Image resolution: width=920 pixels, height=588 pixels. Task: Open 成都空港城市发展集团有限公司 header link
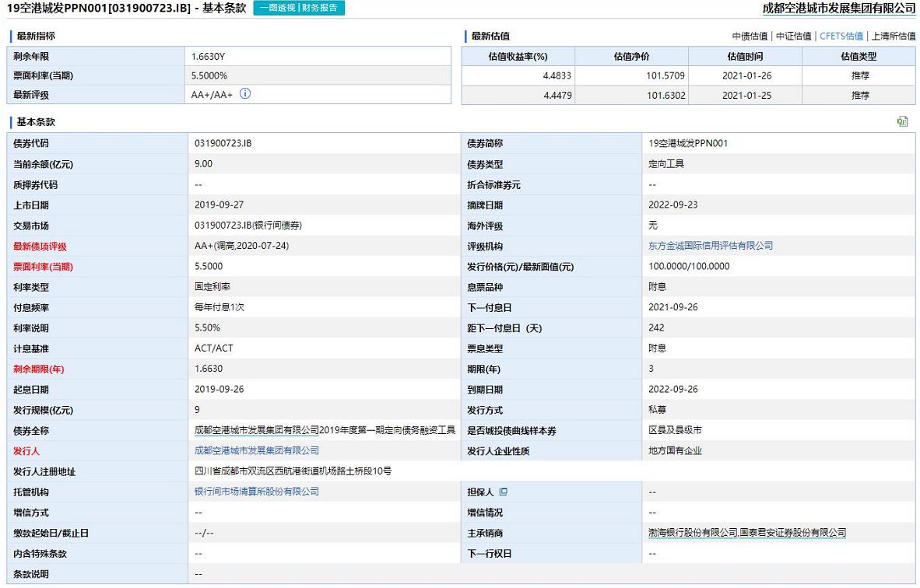(x=839, y=9)
